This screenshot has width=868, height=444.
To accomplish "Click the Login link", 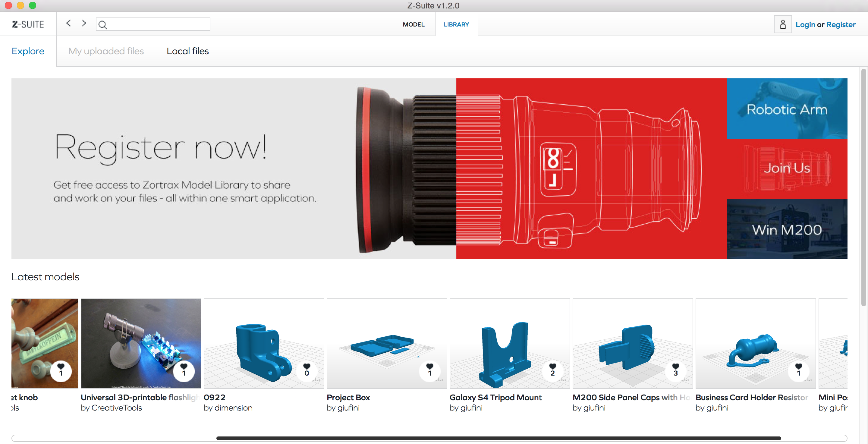I will click(x=805, y=25).
